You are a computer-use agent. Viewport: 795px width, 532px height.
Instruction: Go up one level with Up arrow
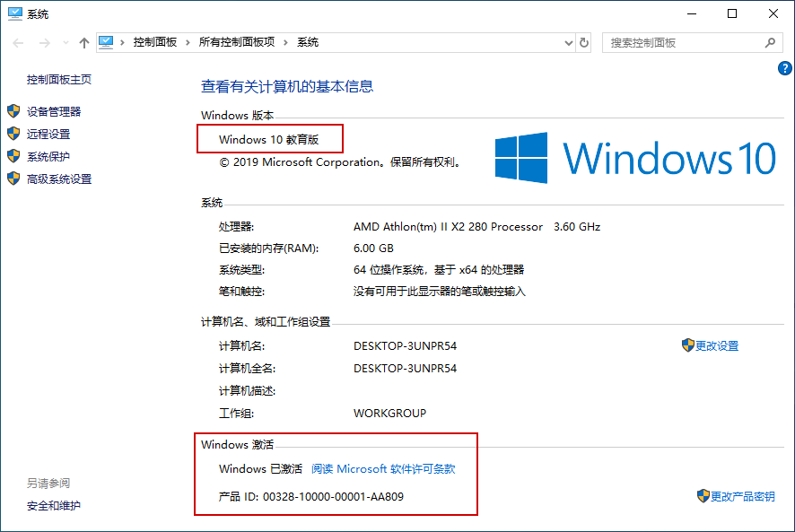point(84,43)
